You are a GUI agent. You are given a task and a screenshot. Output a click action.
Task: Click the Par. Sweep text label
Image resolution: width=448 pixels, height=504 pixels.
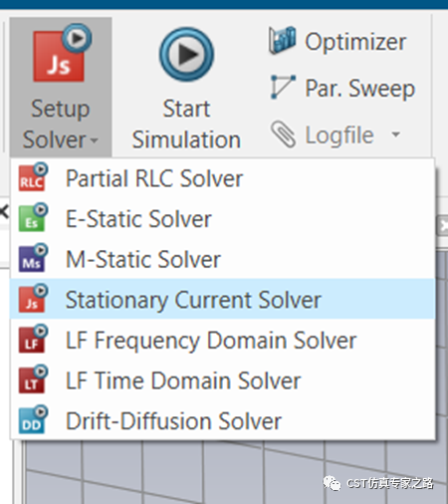(360, 89)
